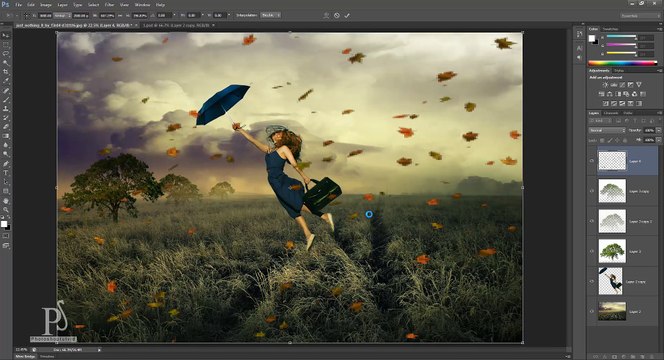664x360 pixels.
Task: Click the girl with umbrella layer thumbnail
Action: pyautogui.click(x=611, y=281)
